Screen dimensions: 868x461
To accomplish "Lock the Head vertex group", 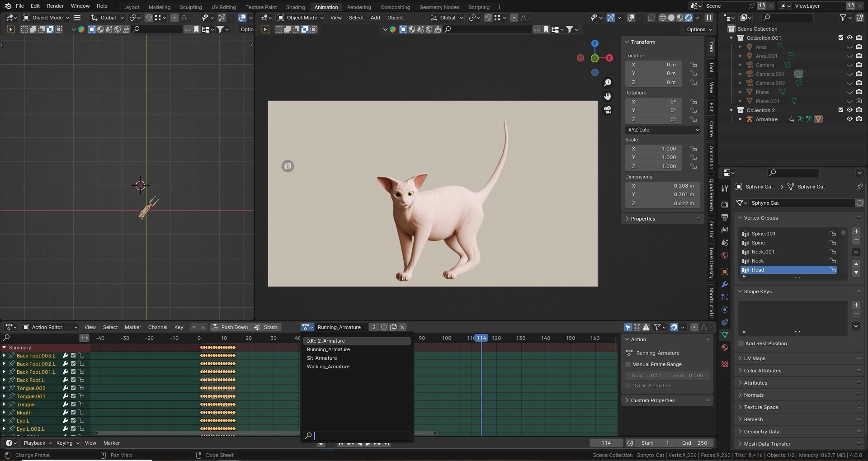I will click(832, 270).
